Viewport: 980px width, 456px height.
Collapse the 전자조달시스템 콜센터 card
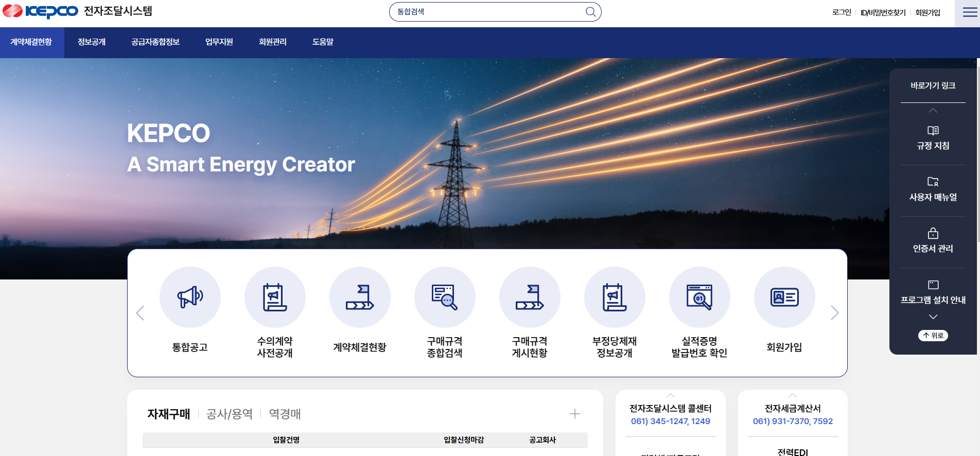point(670,396)
